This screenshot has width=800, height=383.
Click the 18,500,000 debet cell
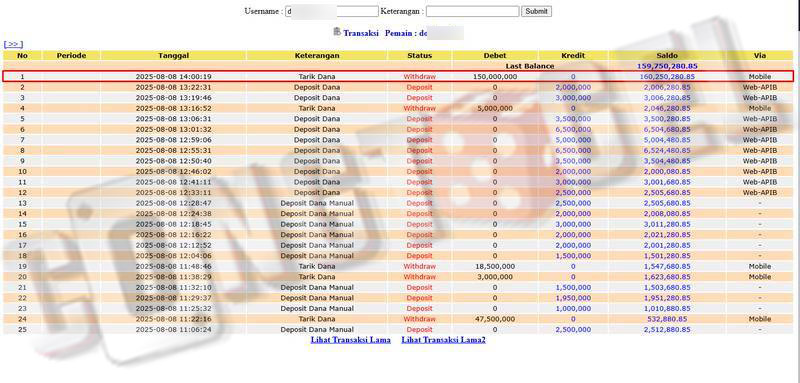click(494, 266)
